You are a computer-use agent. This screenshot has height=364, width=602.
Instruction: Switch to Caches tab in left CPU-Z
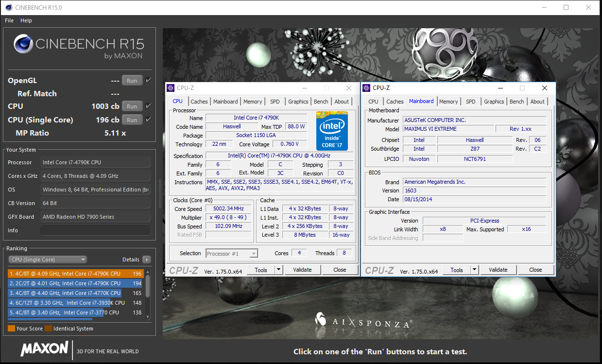coord(199,102)
